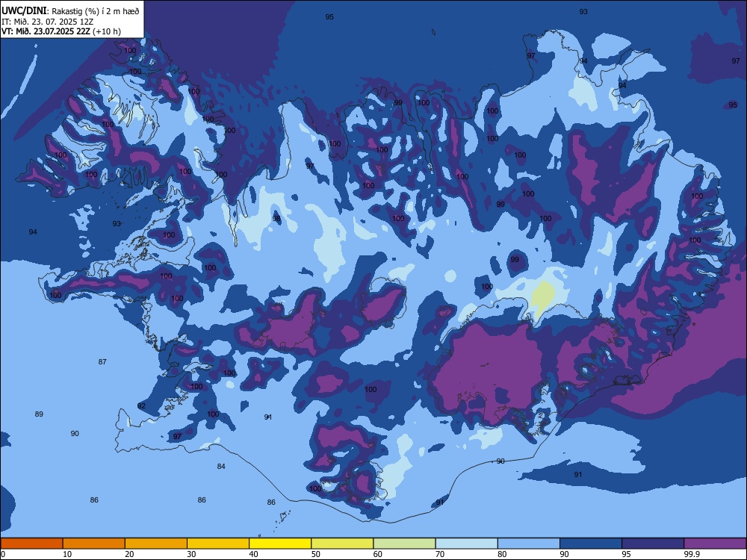Click the yellow-green low-humidity patch on the map
The height and width of the screenshot is (560, 747).
[543, 299]
